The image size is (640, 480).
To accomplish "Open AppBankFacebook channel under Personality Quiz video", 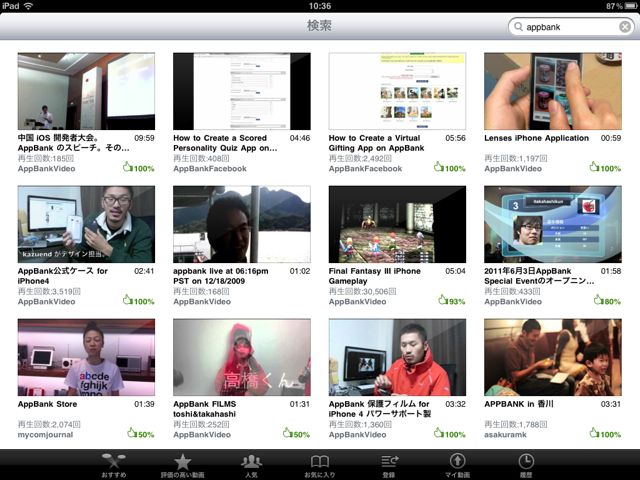I will [x=210, y=169].
